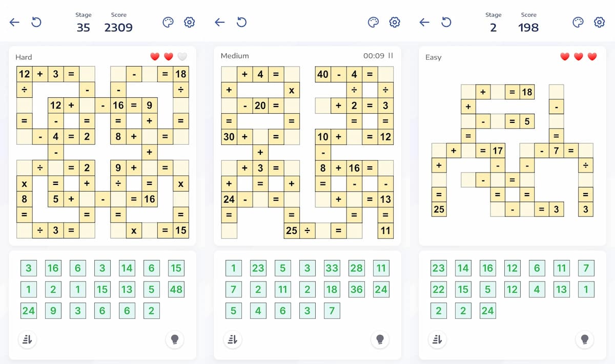Open theme palette in Hard puzzle panel
The width and height of the screenshot is (615, 364).
tap(168, 22)
